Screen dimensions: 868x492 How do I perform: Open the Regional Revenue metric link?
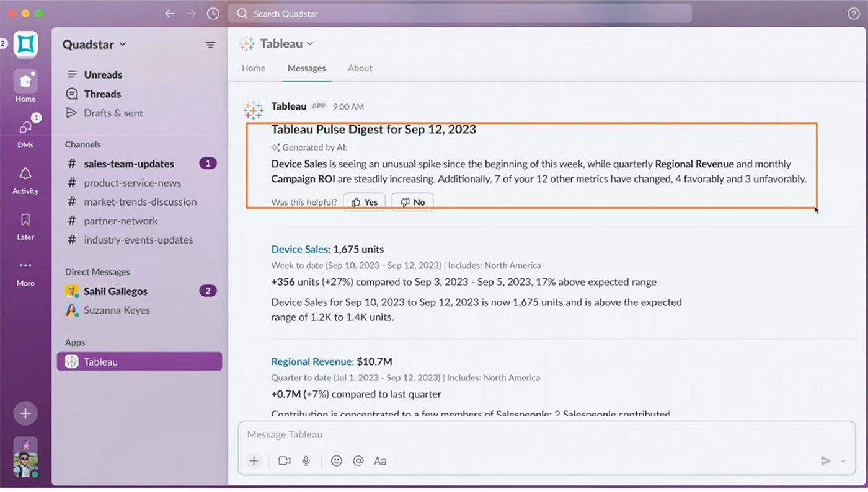coord(312,362)
